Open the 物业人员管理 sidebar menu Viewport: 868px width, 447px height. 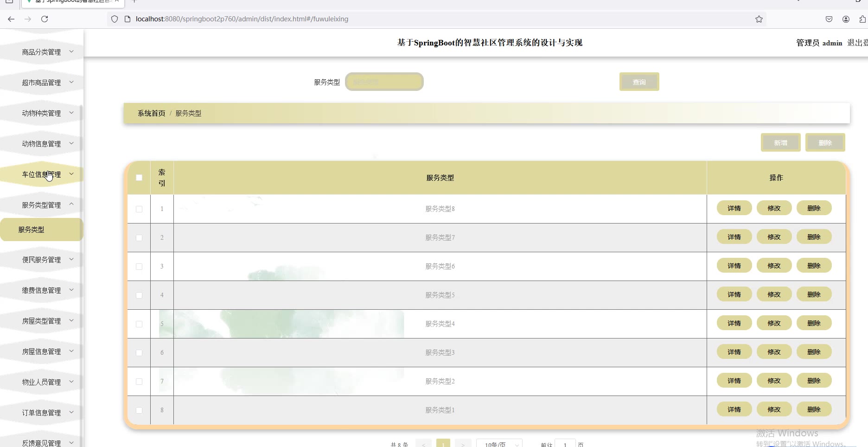(x=42, y=382)
